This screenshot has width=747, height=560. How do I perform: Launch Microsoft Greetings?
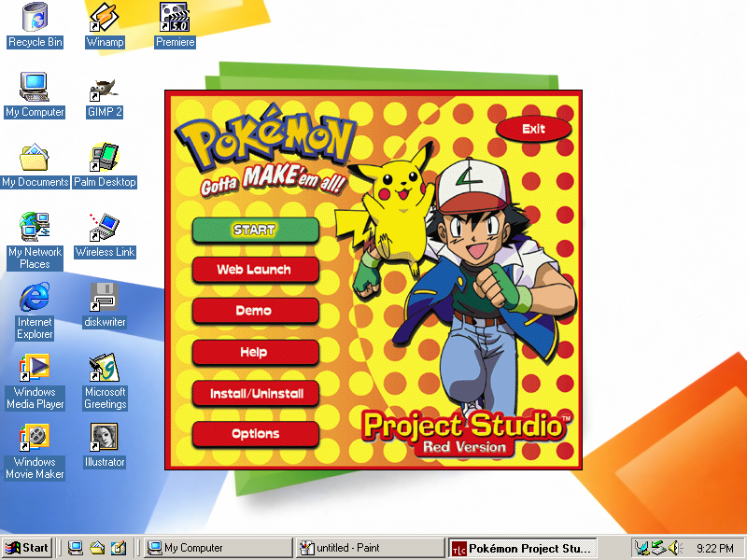[x=104, y=371]
